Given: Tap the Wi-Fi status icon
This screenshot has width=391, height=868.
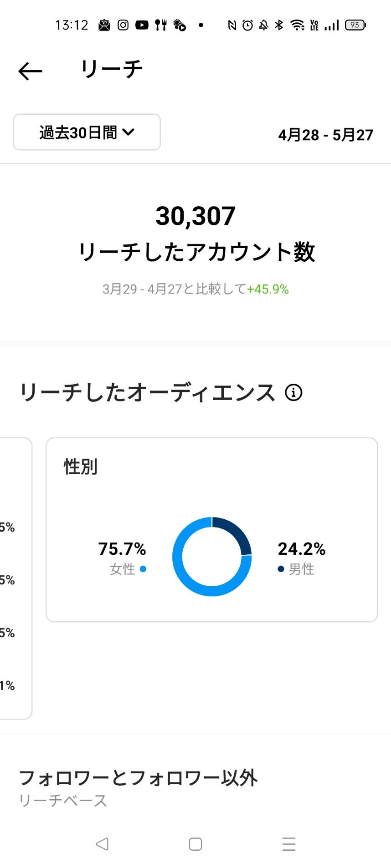Looking at the screenshot, I should tap(298, 25).
